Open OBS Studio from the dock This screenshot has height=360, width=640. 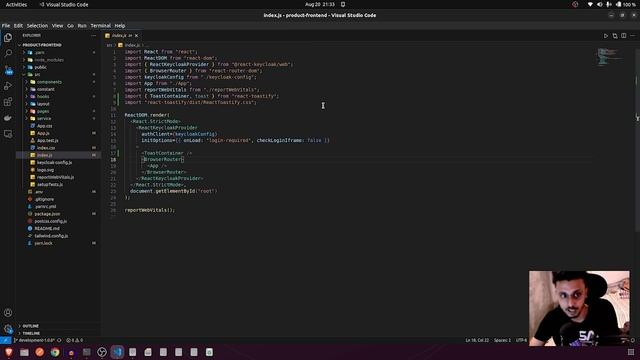tap(102, 352)
